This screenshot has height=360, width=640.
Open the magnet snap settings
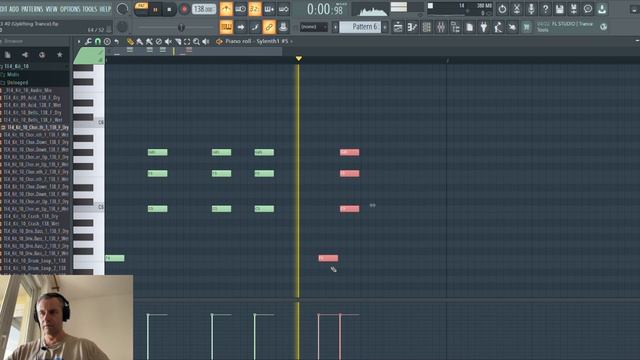point(98,41)
